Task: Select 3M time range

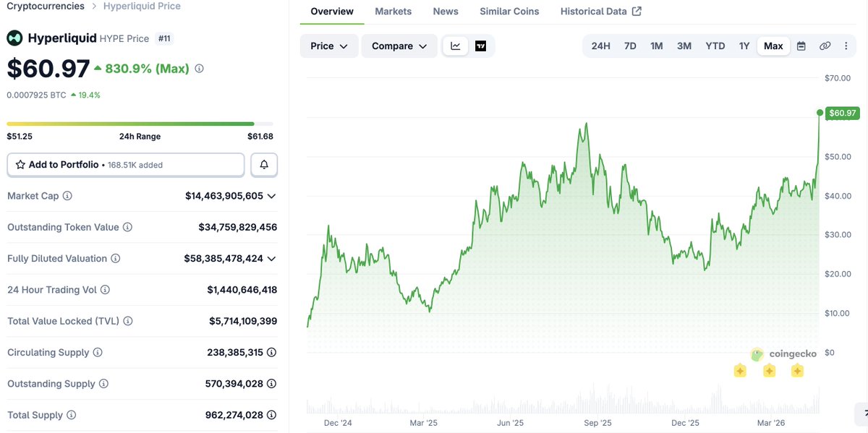Action: pos(684,46)
